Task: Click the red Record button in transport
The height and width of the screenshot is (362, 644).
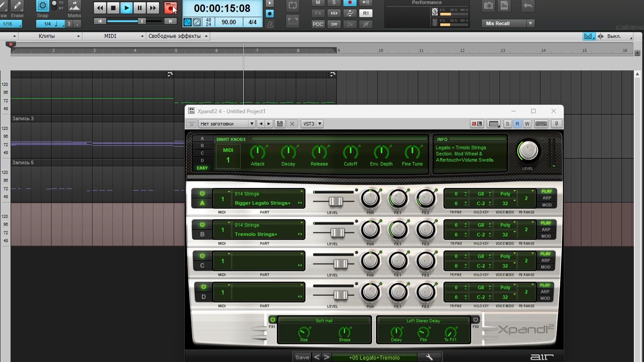Action: 170,7
